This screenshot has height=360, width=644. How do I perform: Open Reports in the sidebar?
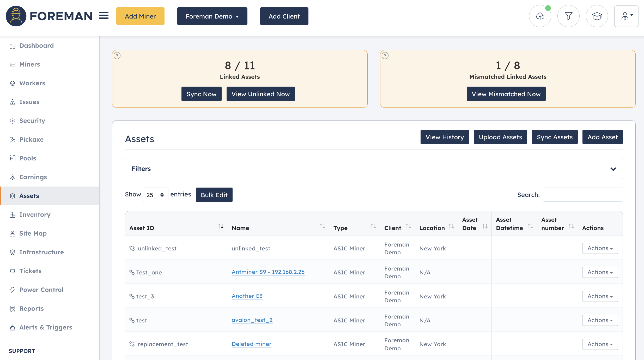[x=50, y=309]
